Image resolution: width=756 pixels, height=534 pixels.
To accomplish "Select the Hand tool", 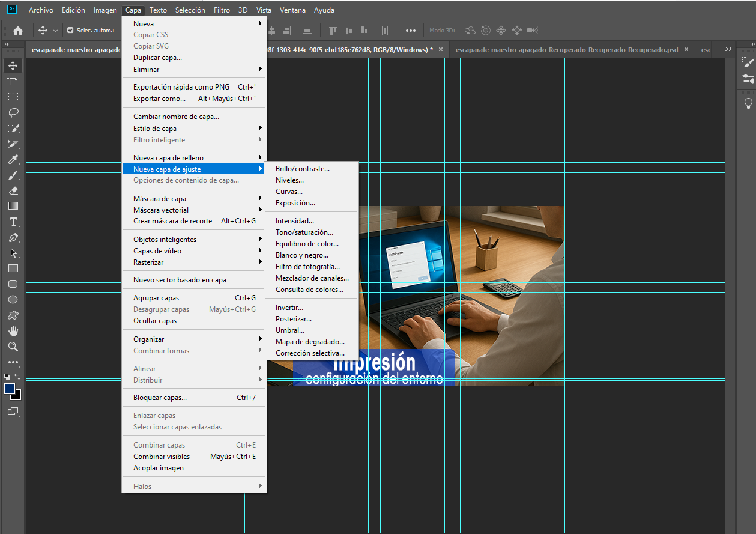I will [13, 331].
